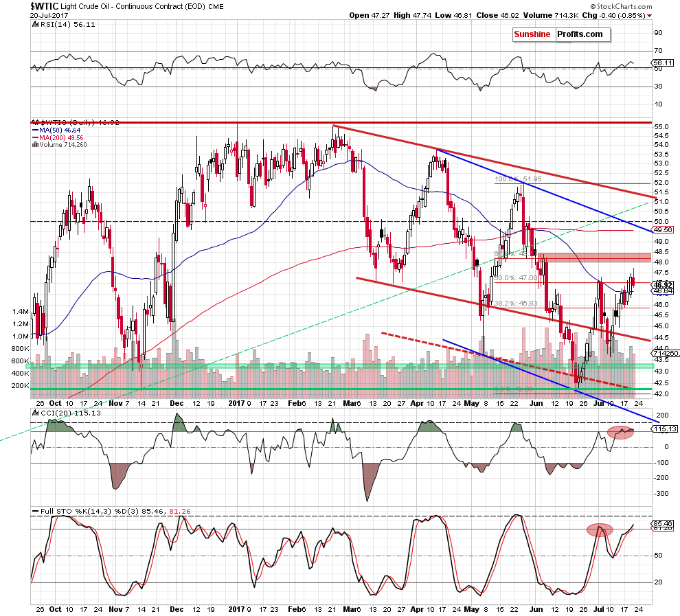Click the "52.0" price axis label

click(661, 183)
